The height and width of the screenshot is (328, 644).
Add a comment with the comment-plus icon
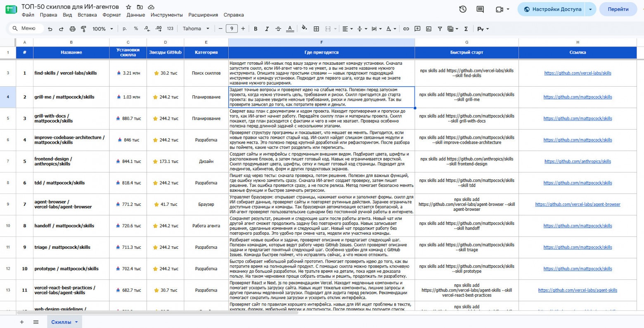417,29
